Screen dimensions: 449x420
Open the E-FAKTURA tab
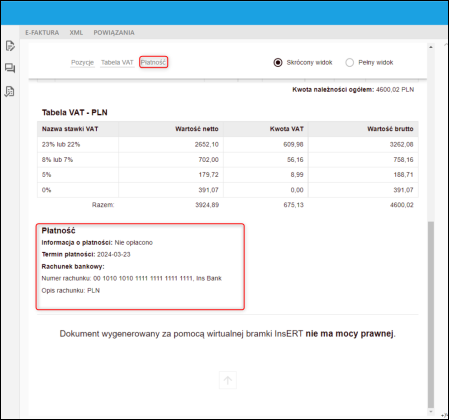coord(42,33)
